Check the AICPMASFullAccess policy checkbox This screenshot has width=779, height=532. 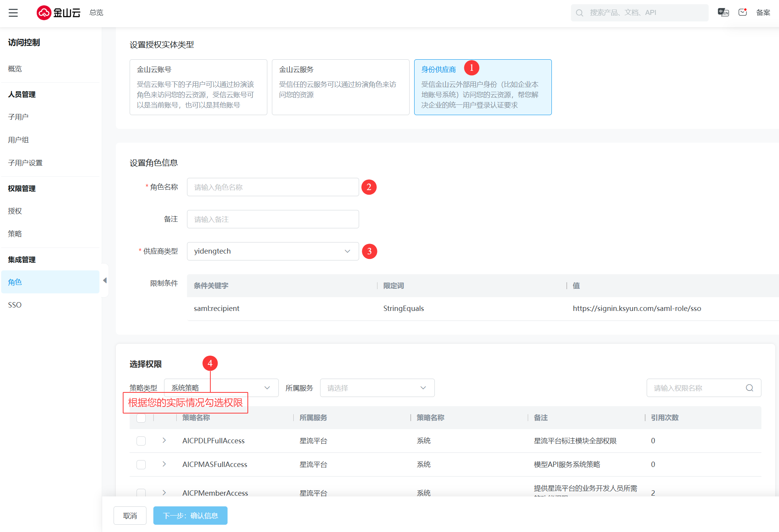pos(141,464)
